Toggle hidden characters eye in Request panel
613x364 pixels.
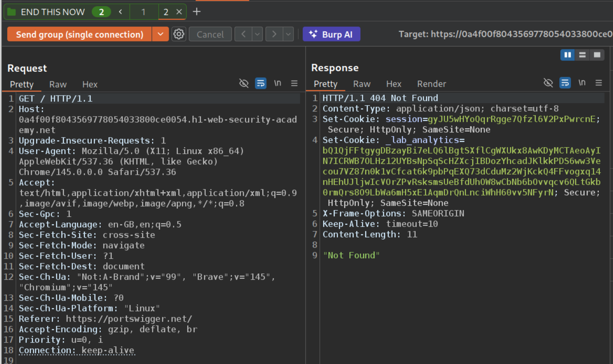tap(244, 83)
